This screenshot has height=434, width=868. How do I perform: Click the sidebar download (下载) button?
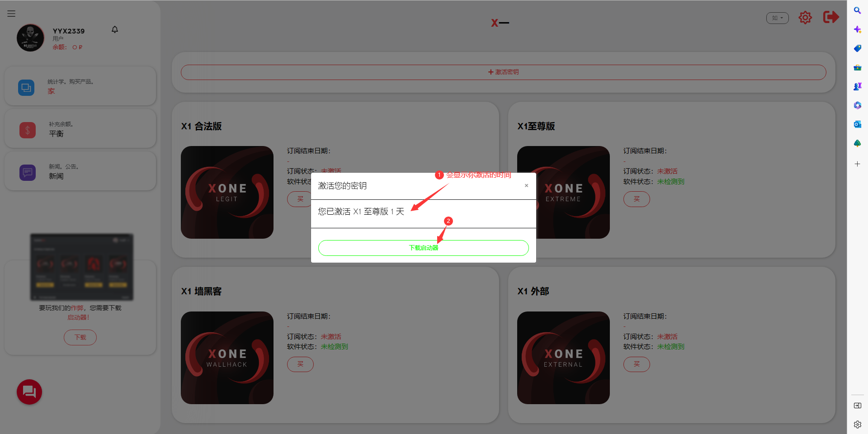[x=80, y=337]
